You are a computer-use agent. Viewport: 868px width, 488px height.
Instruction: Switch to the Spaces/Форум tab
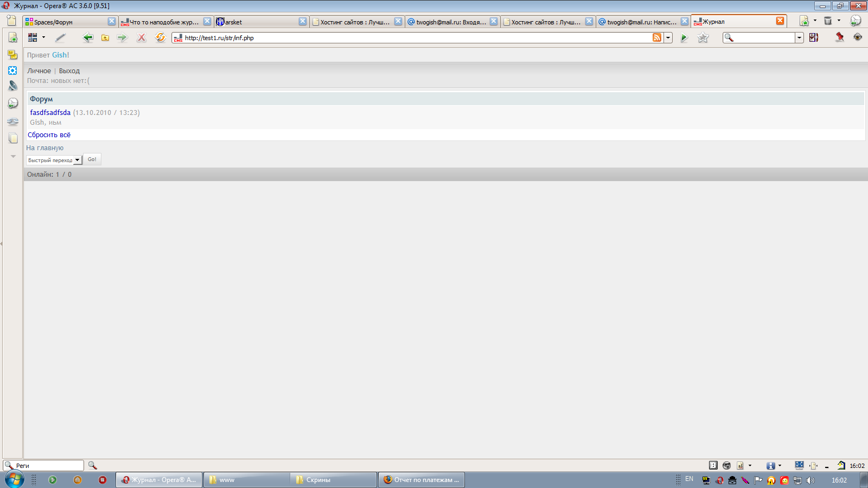click(x=70, y=22)
